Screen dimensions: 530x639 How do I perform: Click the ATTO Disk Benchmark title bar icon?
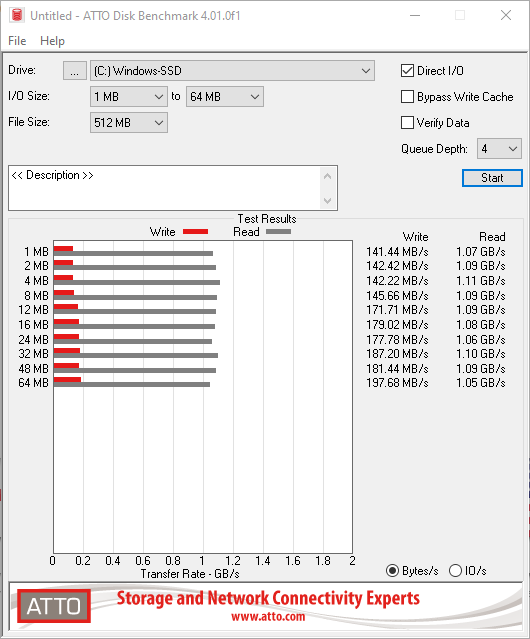tap(17, 15)
